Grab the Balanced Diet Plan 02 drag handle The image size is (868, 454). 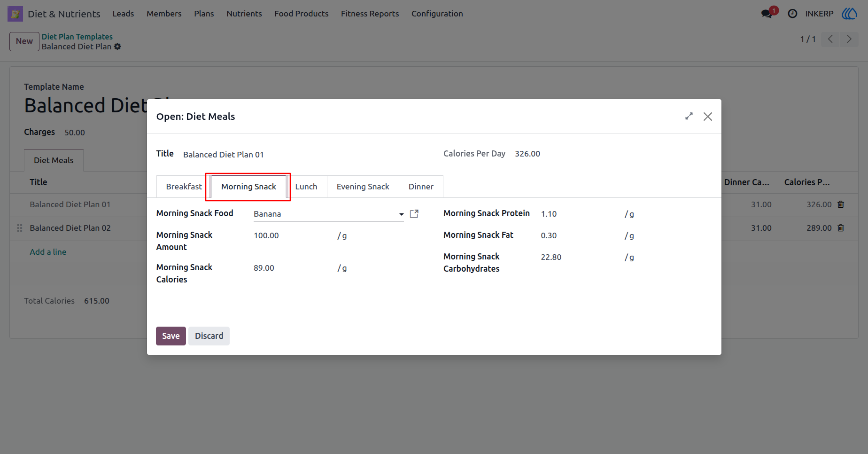pyautogui.click(x=20, y=228)
